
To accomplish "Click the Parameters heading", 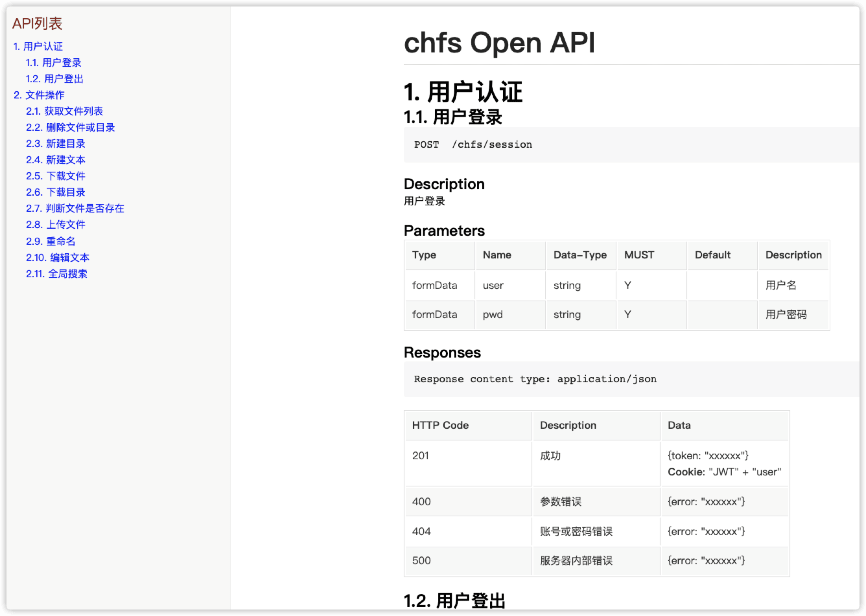I will point(444,231).
